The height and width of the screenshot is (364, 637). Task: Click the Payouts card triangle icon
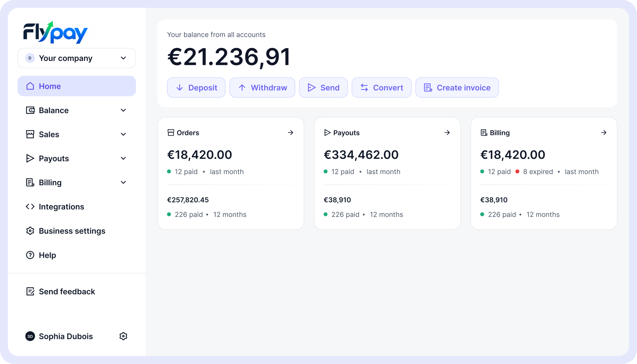pos(327,132)
